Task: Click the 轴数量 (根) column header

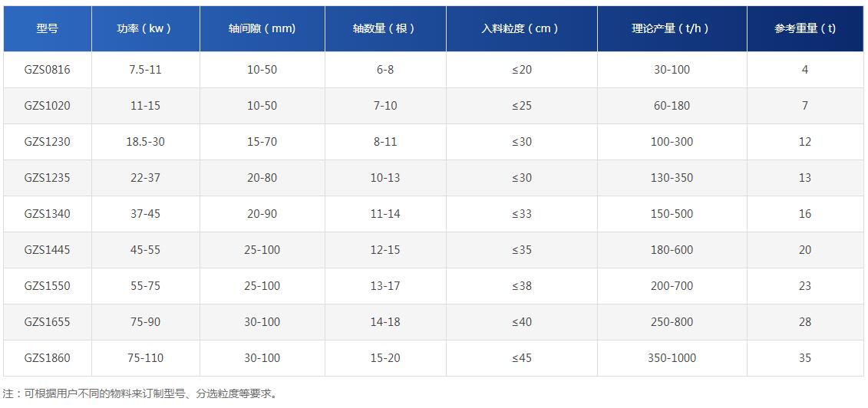Action: [x=385, y=28]
